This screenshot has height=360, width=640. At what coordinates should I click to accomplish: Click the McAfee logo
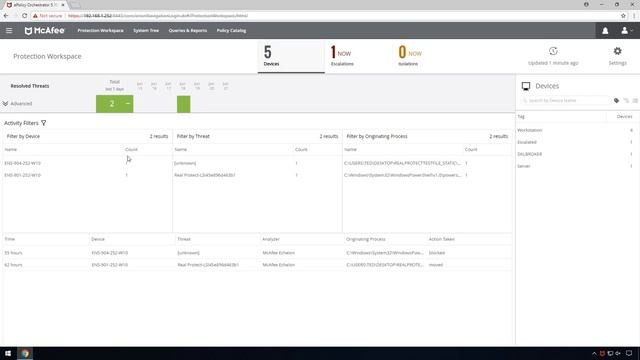[x=44, y=31]
